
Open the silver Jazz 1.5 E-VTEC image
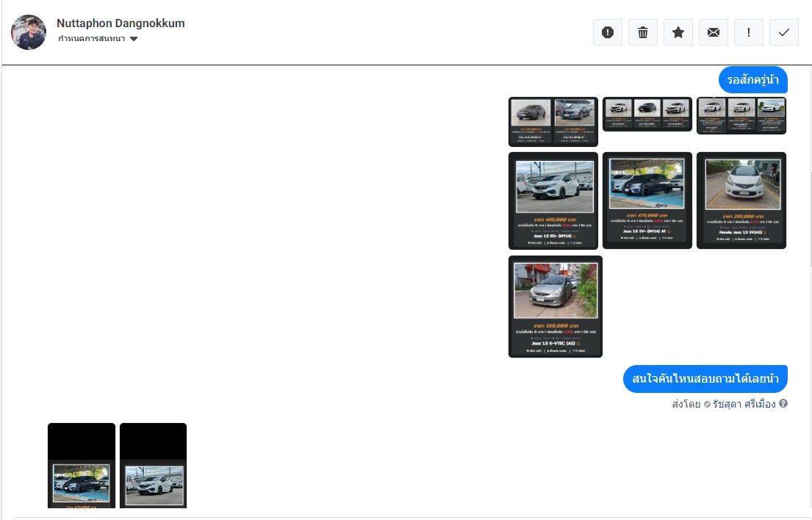click(555, 306)
